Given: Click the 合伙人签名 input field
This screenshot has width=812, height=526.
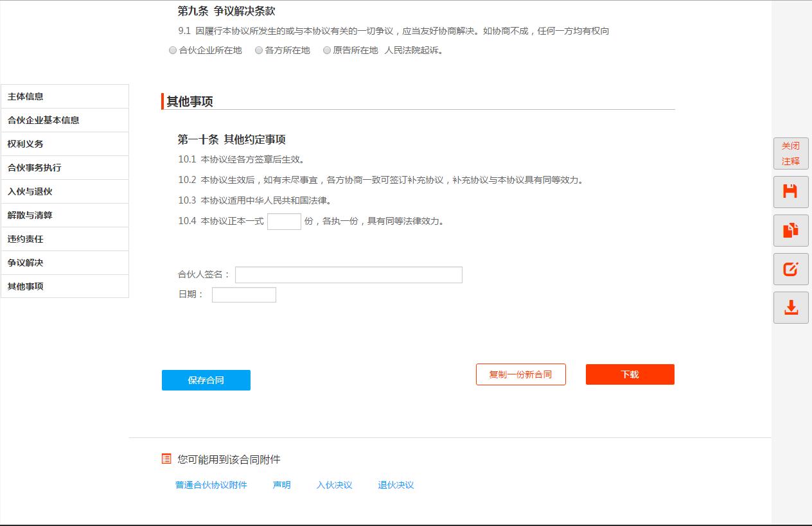Looking at the screenshot, I should click(x=348, y=274).
